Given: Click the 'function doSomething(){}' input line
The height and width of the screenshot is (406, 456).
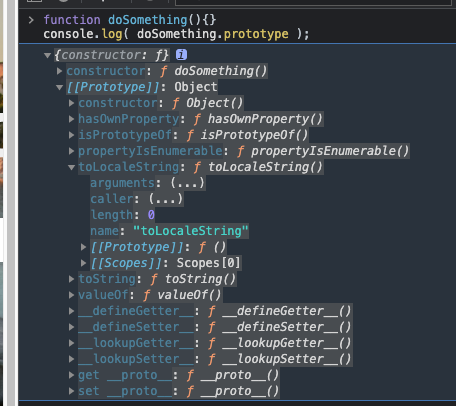Looking at the screenshot, I should coord(130,20).
